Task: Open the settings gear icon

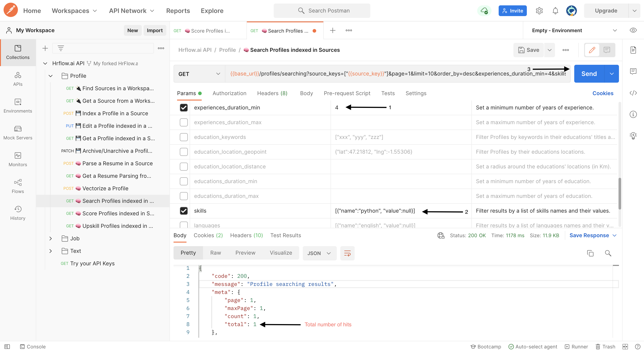Action: click(x=539, y=11)
